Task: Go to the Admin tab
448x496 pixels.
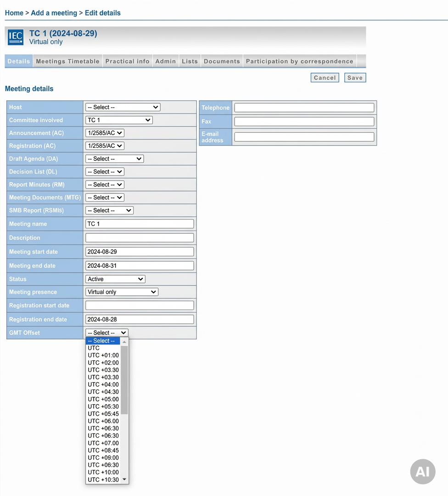Action: pos(166,62)
